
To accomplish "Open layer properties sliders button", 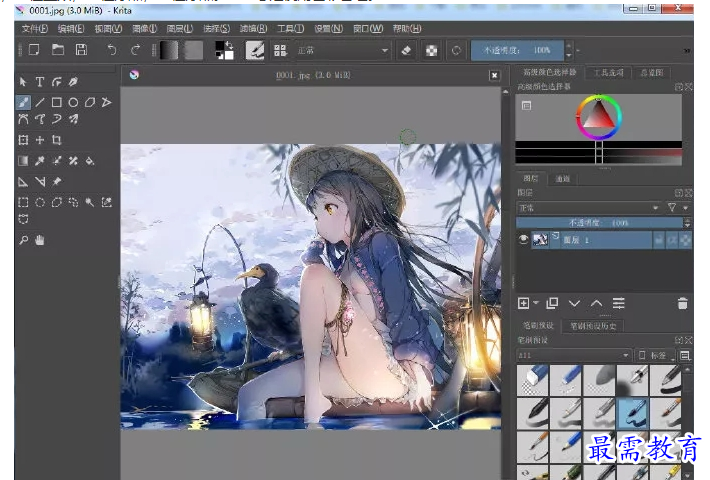I will pos(619,303).
